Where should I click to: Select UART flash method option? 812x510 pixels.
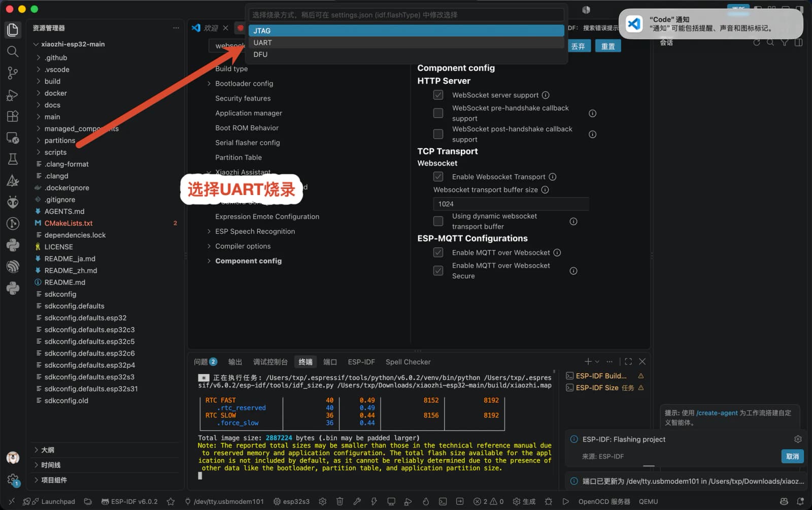tap(406, 43)
